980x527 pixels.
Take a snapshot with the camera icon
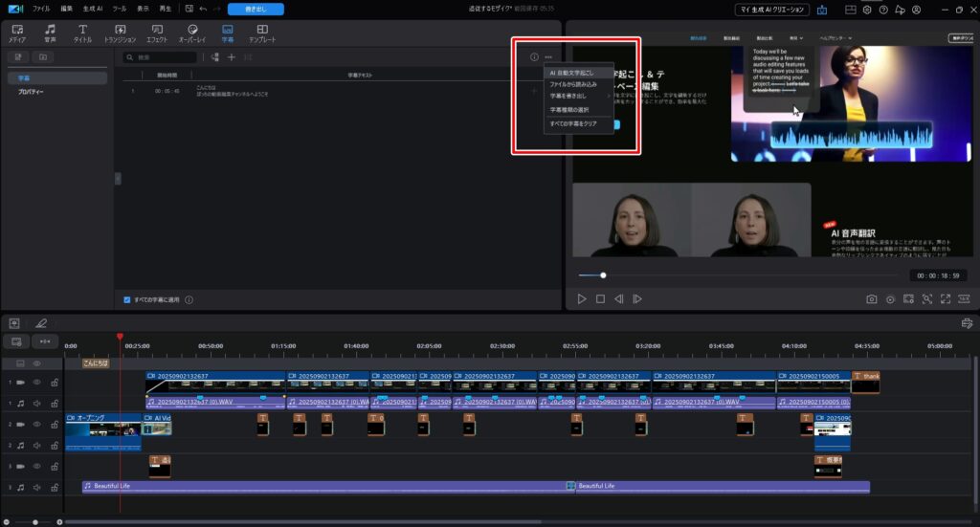tap(872, 299)
